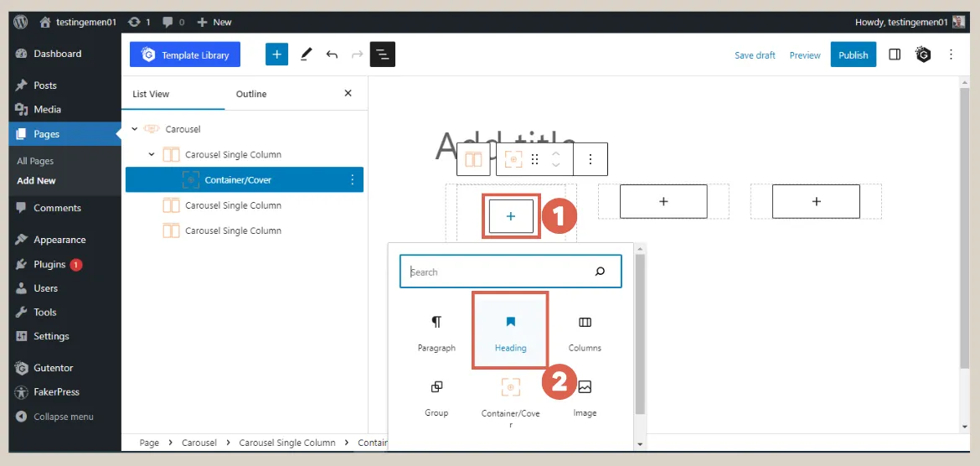Screen dimensions: 980x466
Task: Collapse the Carousel tree item
Action: [x=134, y=129]
